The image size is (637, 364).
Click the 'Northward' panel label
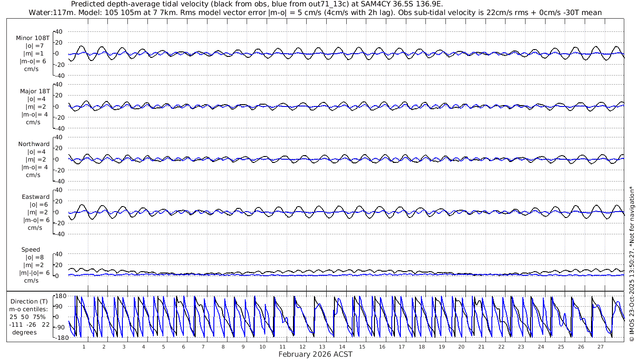(x=34, y=144)
